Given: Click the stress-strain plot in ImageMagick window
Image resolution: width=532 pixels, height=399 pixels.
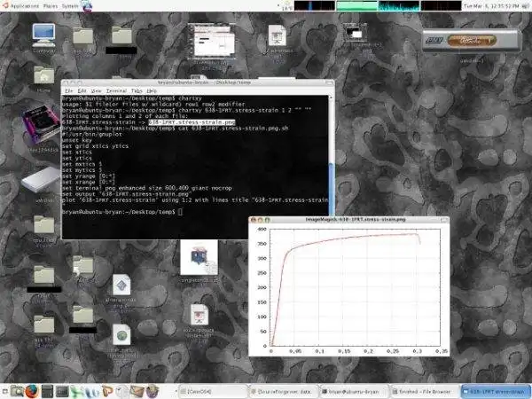Looking at the screenshot, I should tap(349, 290).
